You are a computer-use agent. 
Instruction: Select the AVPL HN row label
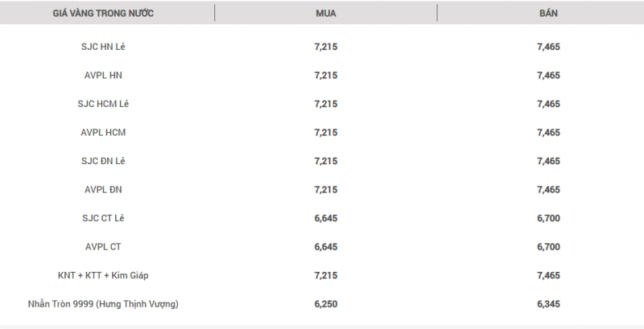103,76
